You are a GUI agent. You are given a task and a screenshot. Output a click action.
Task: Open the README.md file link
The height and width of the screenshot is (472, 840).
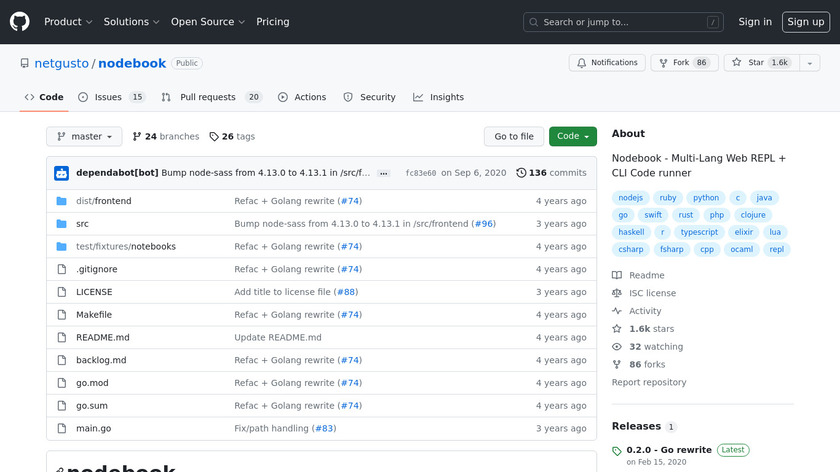coord(102,338)
